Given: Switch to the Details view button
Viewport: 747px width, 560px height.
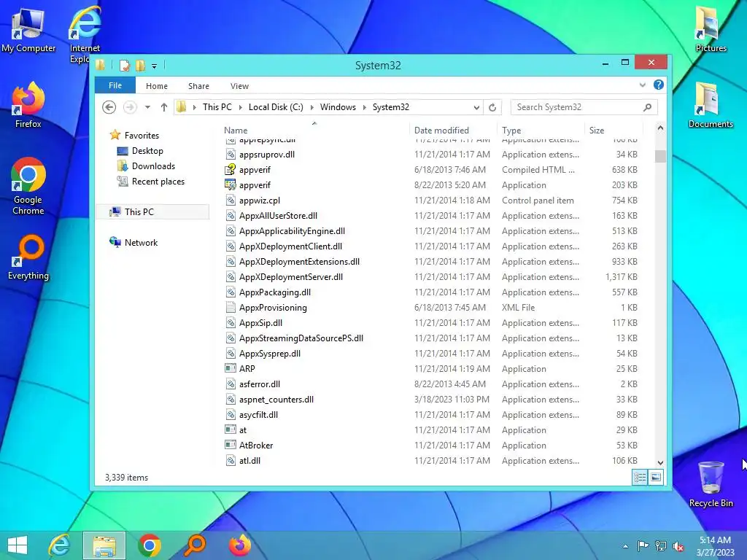Looking at the screenshot, I should coord(640,477).
